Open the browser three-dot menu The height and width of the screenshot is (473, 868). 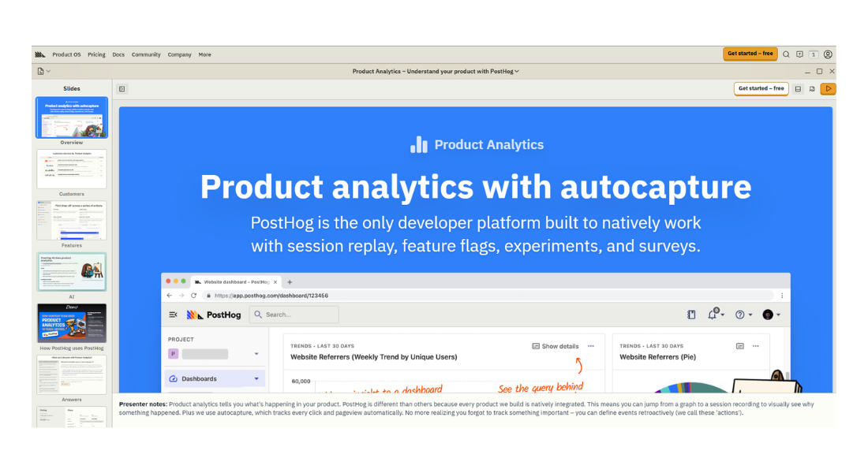click(x=782, y=296)
